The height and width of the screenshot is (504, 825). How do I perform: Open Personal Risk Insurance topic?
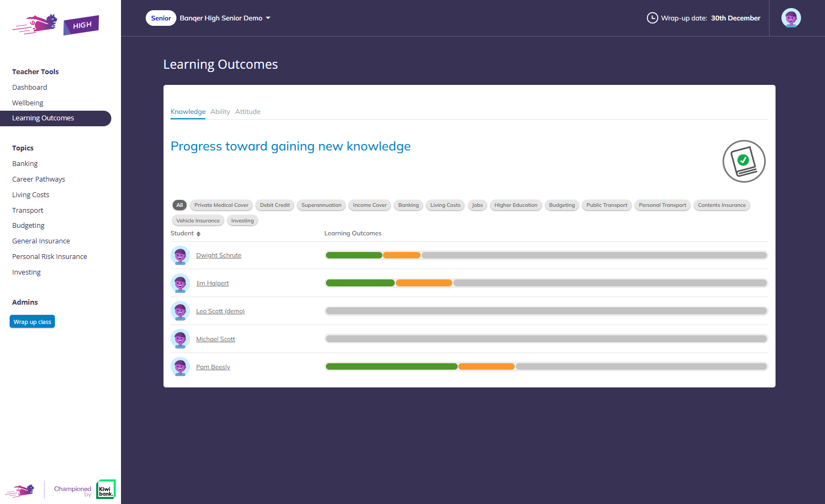49,257
